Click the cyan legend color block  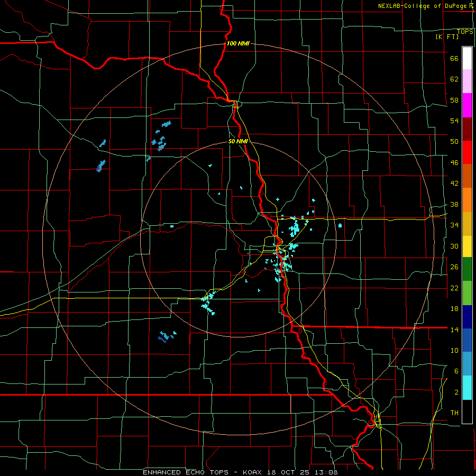tap(467, 388)
